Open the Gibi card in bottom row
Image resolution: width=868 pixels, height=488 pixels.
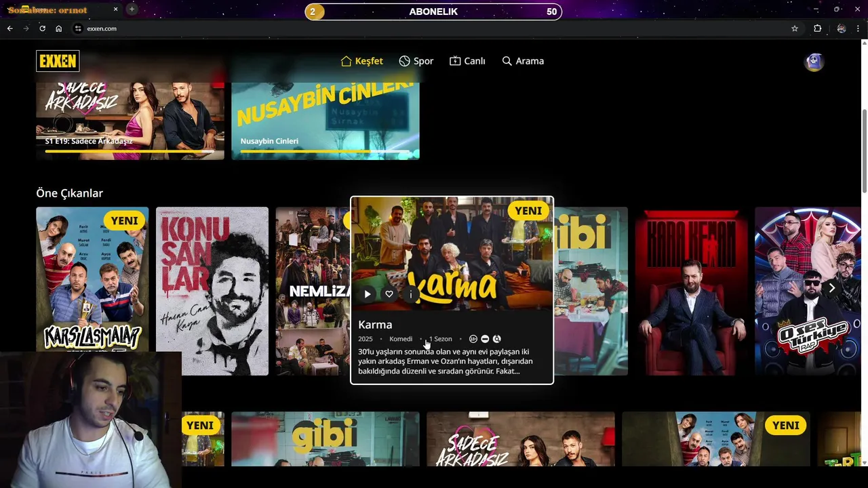pos(325,439)
